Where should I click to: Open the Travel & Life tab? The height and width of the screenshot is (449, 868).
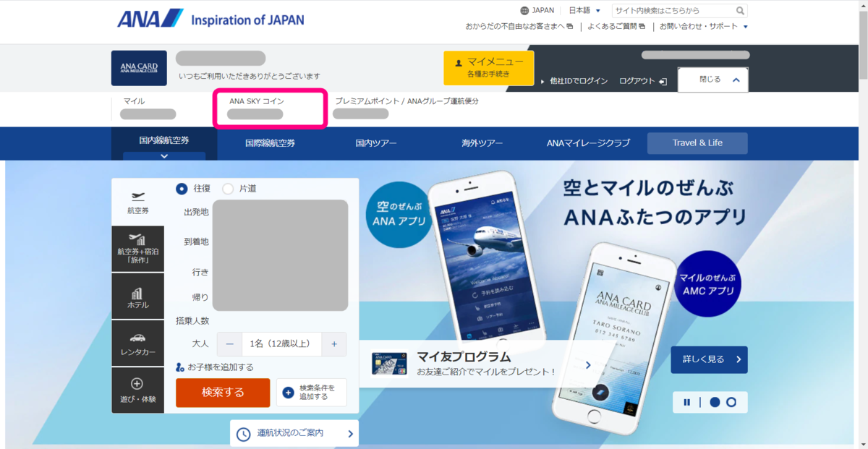pyautogui.click(x=697, y=143)
